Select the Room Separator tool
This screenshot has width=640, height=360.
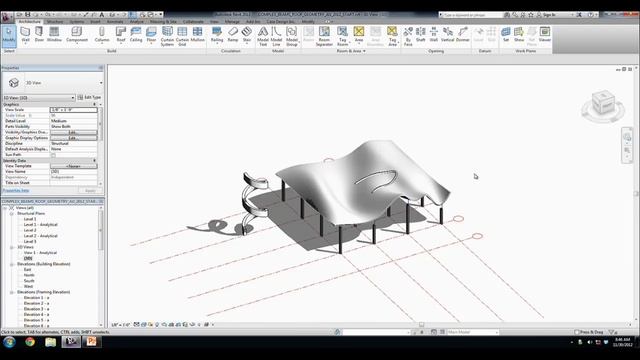(x=324, y=36)
